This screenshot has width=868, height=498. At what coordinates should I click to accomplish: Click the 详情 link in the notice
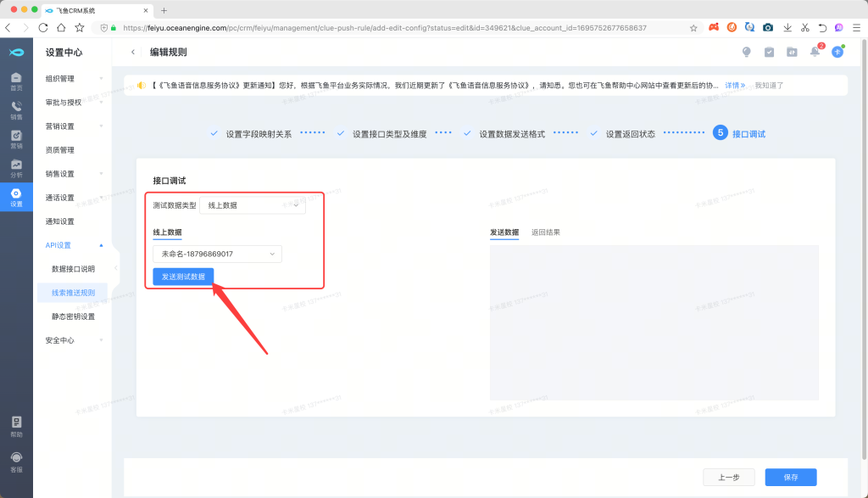click(x=735, y=86)
